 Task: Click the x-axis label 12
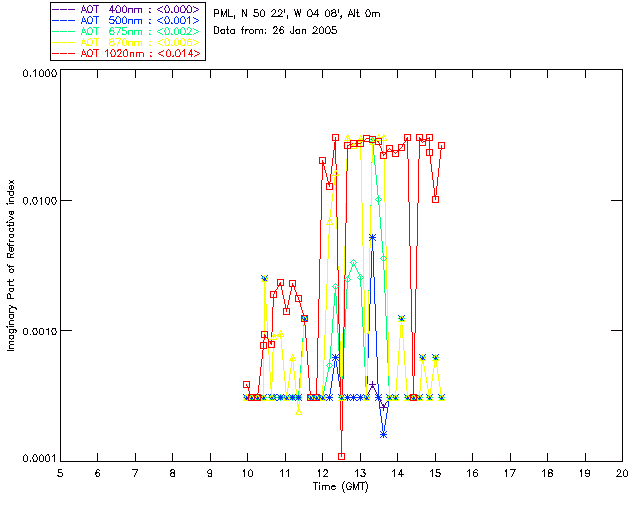tap(322, 473)
